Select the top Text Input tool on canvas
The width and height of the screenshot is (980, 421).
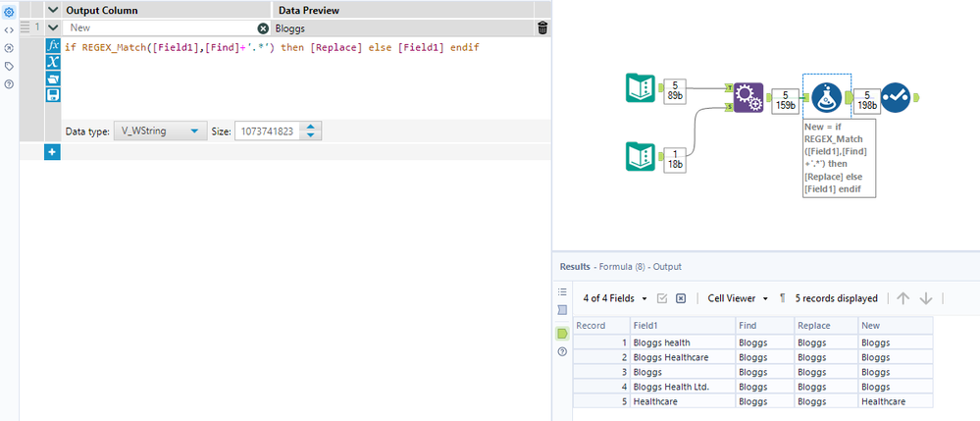pyautogui.click(x=641, y=87)
